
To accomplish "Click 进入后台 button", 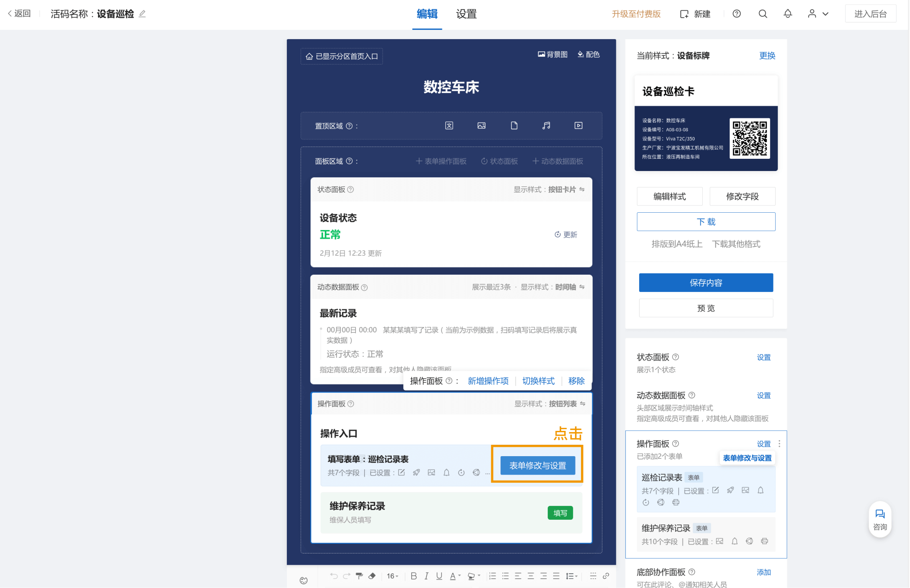I will tap(870, 14).
